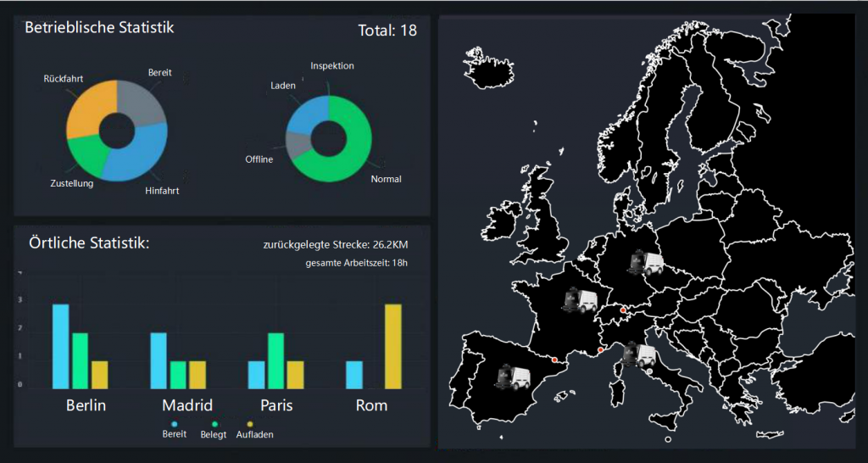Click the Total: 18 counter

(x=387, y=31)
